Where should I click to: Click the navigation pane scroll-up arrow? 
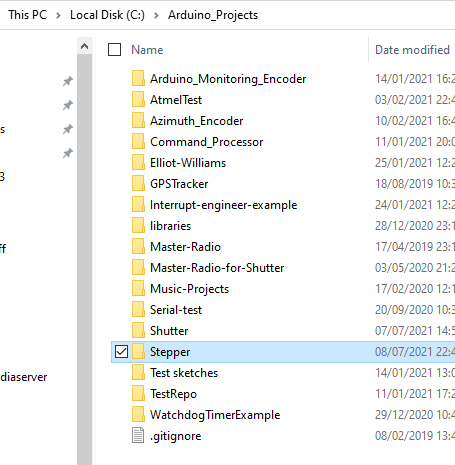tap(85, 46)
